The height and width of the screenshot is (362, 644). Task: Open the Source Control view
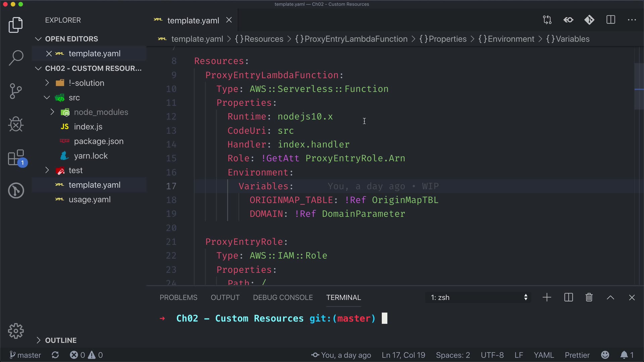16,91
